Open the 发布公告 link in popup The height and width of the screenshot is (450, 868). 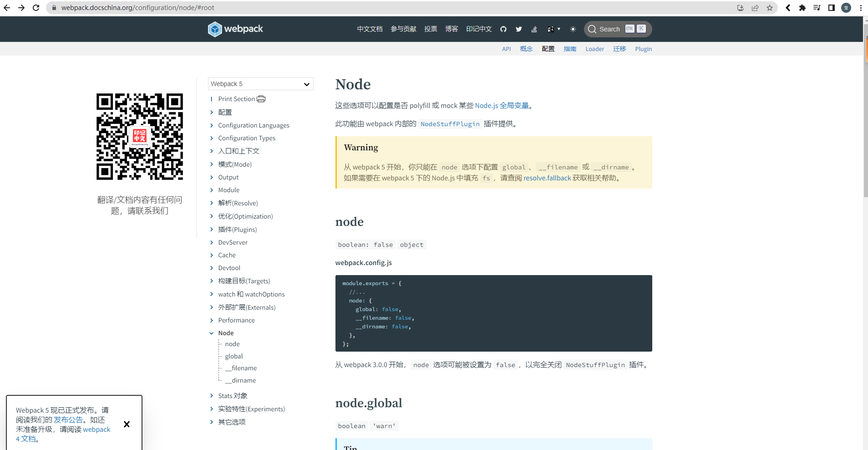tap(68, 420)
